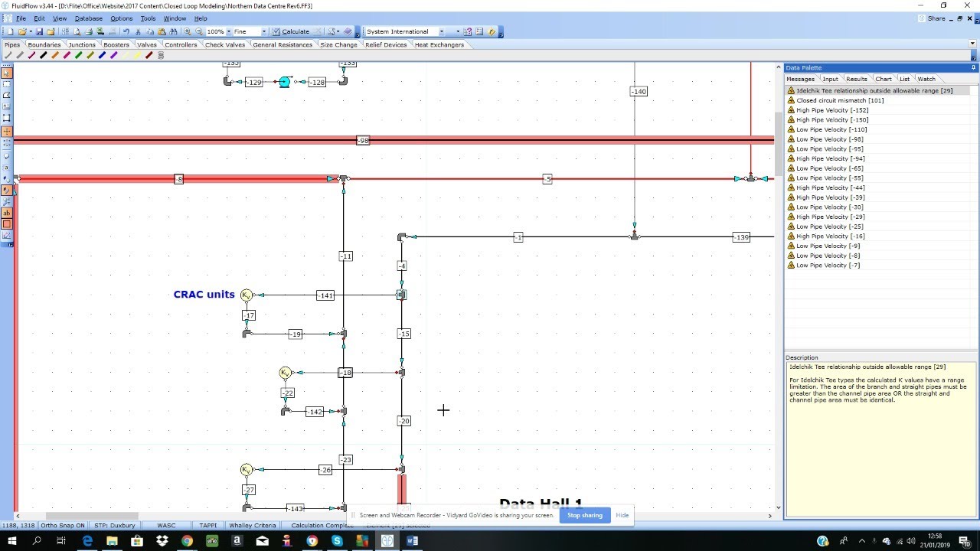Open the Options menu
Screen dimensions: 980x551
point(121,18)
